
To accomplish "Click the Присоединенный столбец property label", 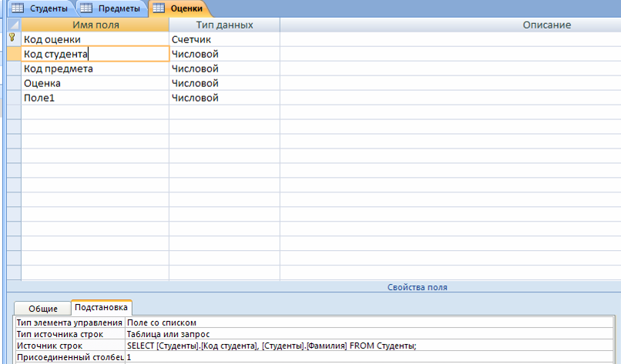I will tap(70, 357).
